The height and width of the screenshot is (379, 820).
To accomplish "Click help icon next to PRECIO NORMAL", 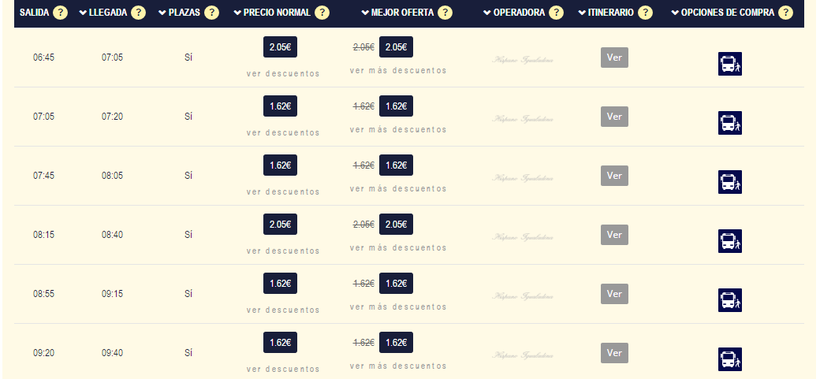I will (322, 13).
